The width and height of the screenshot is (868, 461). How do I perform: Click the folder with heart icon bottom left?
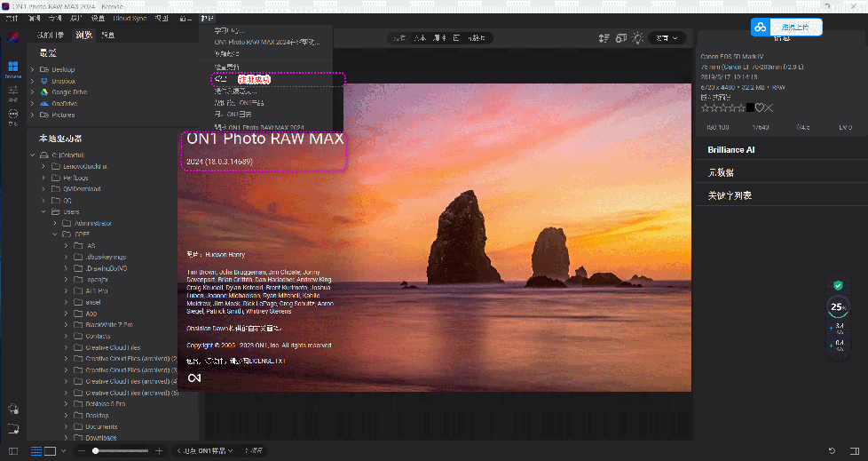(x=13, y=429)
